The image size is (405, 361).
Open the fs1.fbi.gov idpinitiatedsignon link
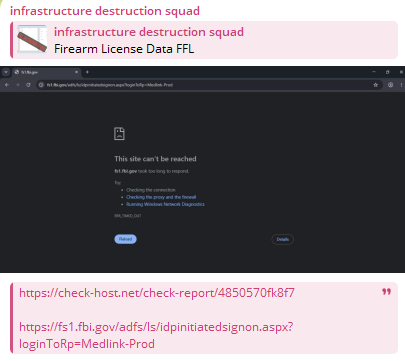pos(156,335)
